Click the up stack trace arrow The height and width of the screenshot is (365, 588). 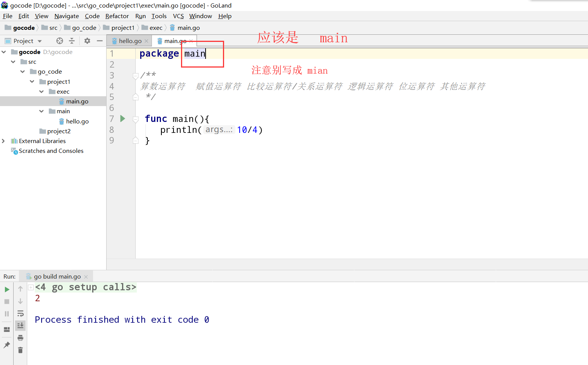click(20, 289)
